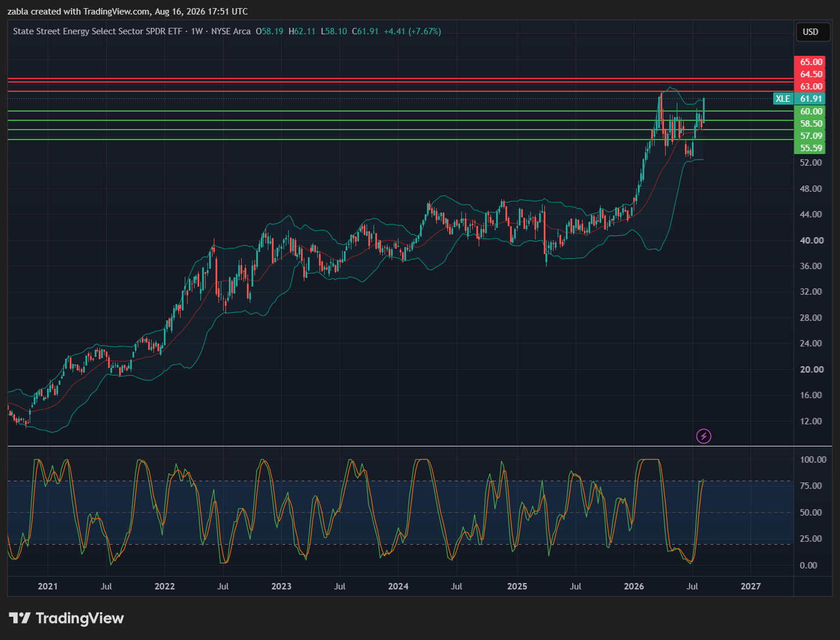
Task: Click the 2022 label on the time axis
Action: pyautogui.click(x=165, y=587)
